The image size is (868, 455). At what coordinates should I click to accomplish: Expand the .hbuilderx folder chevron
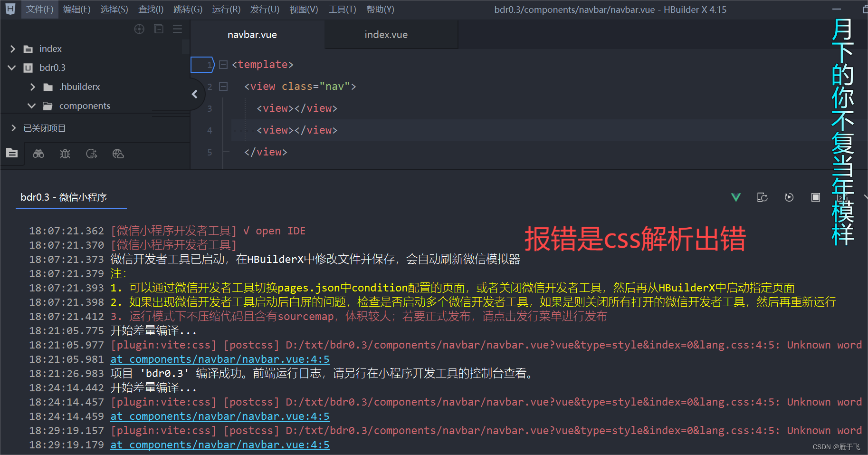[32, 87]
